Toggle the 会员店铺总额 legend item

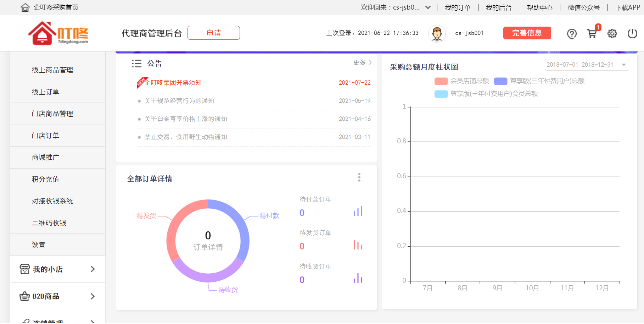(461, 81)
